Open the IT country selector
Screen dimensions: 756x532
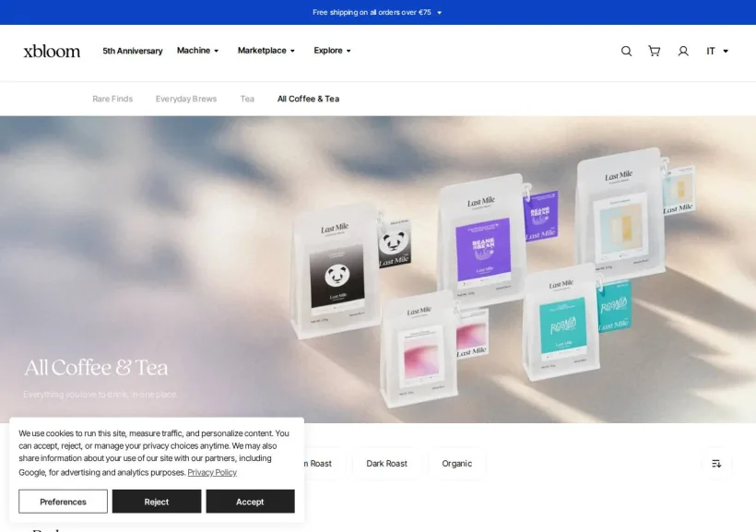click(x=717, y=51)
